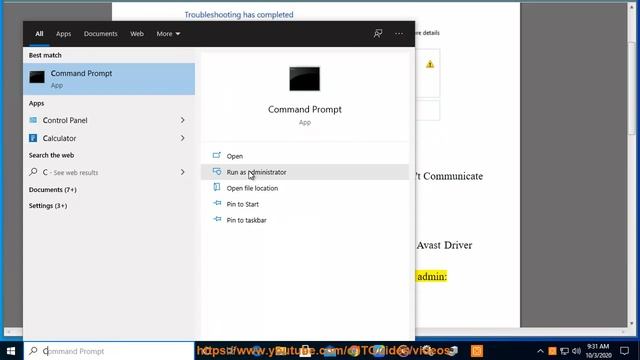Click the search magnifier icon in taskbar
Screen dimensions: 640x360
click(33, 351)
